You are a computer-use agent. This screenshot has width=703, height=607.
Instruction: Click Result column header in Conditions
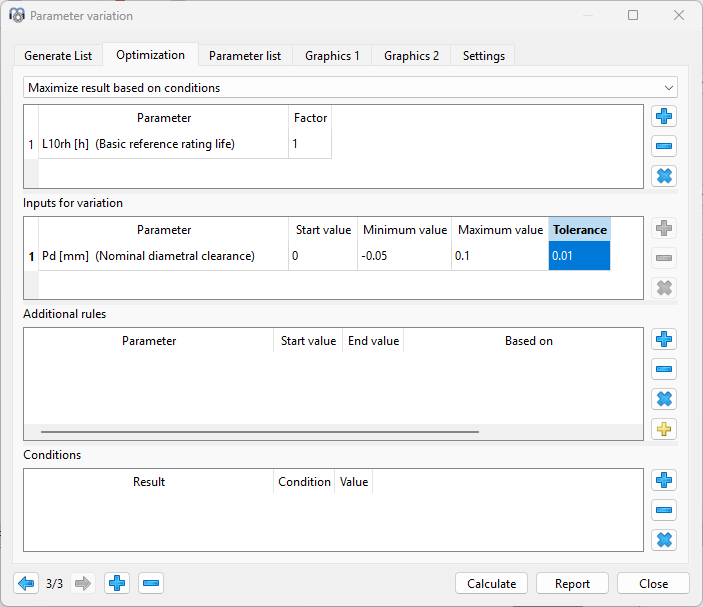pyautogui.click(x=149, y=481)
